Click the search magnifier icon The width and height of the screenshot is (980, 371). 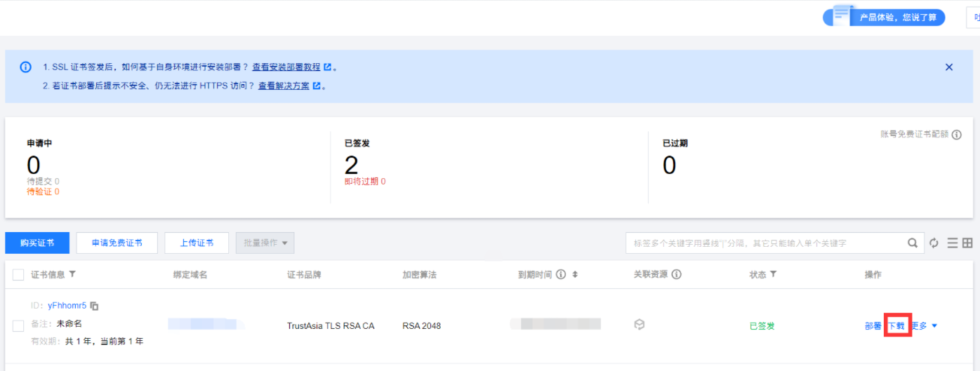912,243
